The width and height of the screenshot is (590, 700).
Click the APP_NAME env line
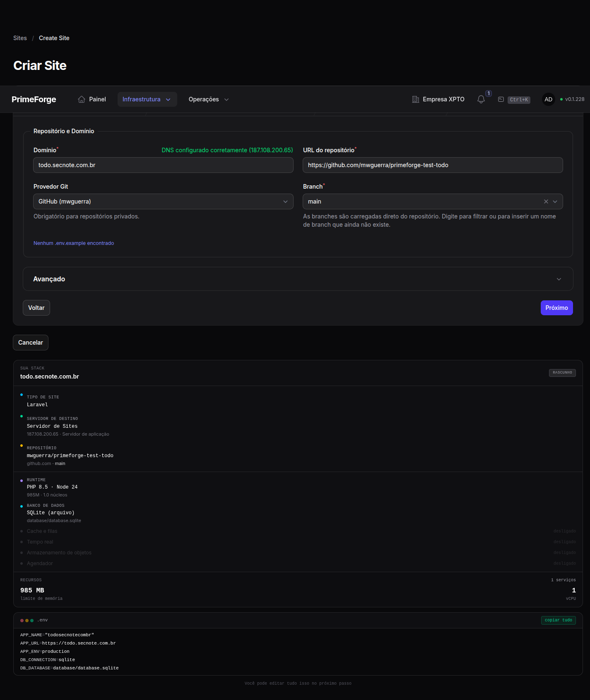click(57, 635)
